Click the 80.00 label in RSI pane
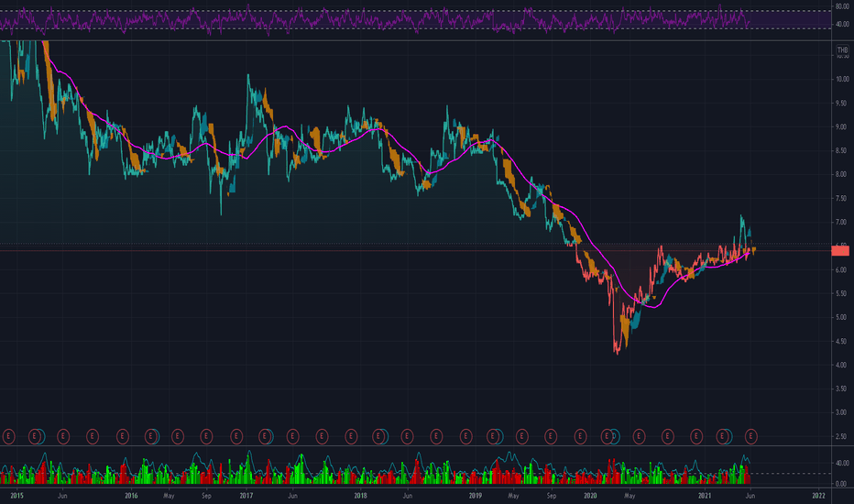This screenshot has height=504, width=854. 842,7
